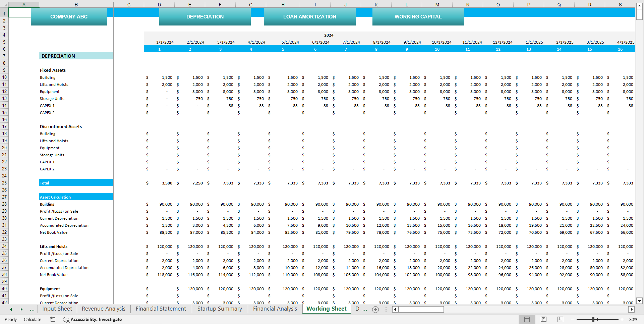Select row 25 header
The width and height of the screenshot is (644, 324).
click(4, 183)
